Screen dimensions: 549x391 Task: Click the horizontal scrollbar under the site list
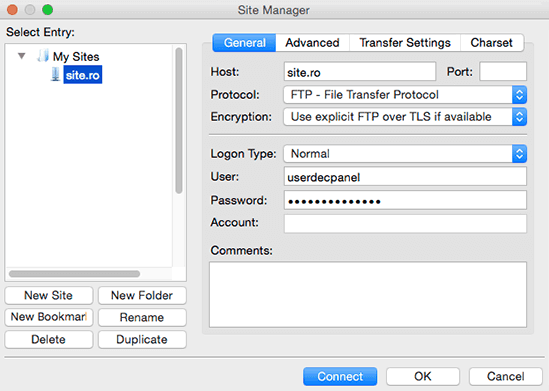click(x=75, y=274)
